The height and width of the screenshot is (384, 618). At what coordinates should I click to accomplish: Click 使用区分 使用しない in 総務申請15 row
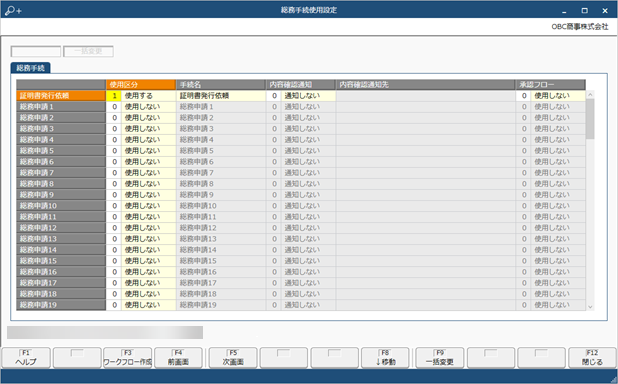tap(149, 261)
